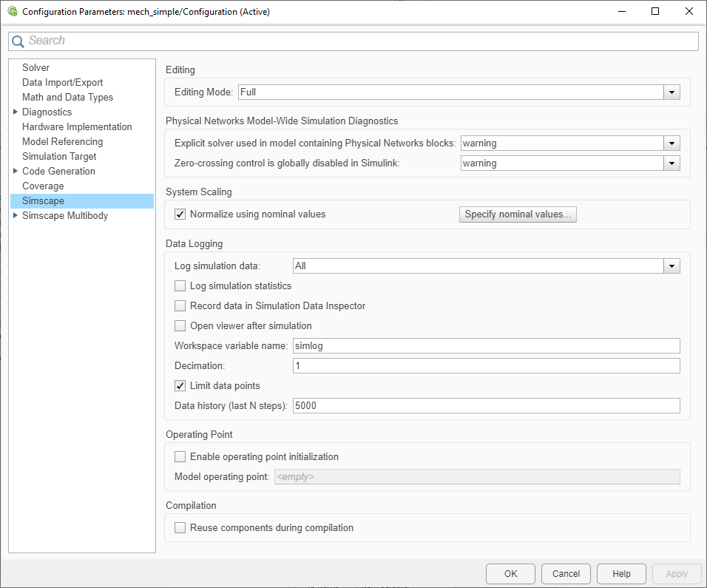
Task: Open the Editing Mode dropdown
Action: point(672,92)
